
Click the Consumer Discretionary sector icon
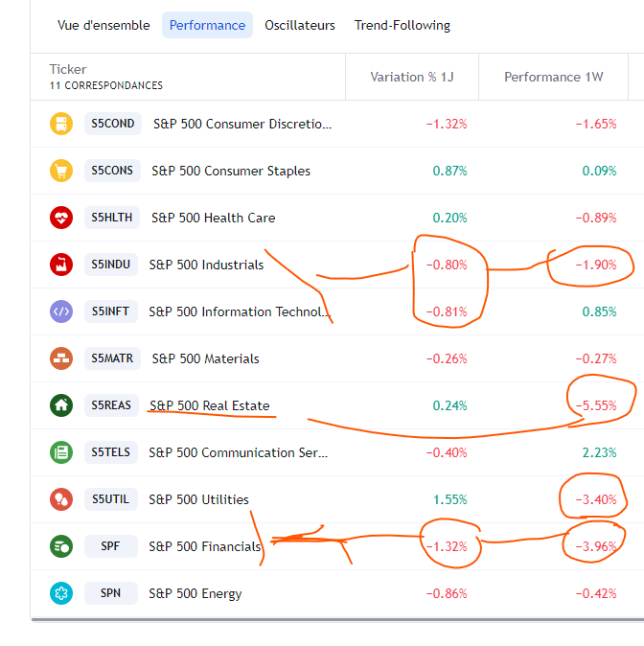[x=61, y=124]
